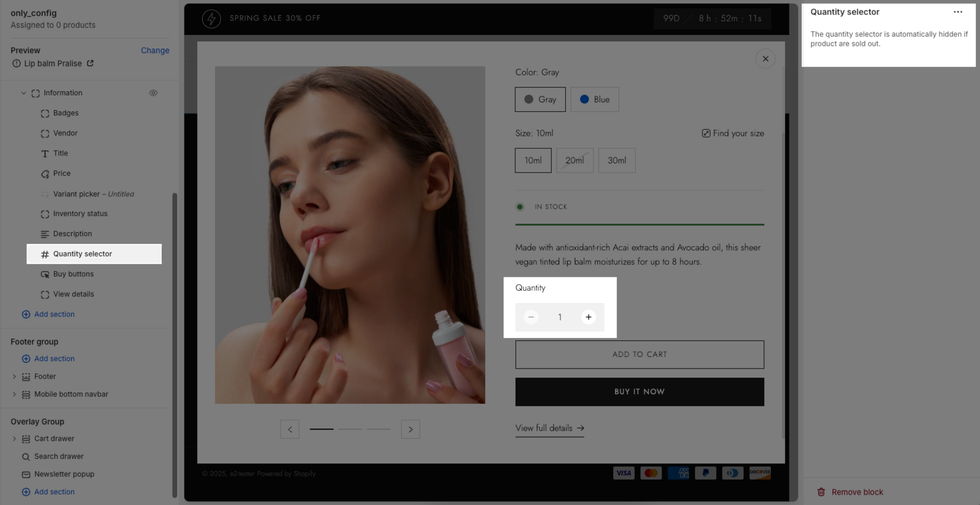Screen dimensions: 980x505
Task: Choose the 30ml size option
Action: click(616, 160)
